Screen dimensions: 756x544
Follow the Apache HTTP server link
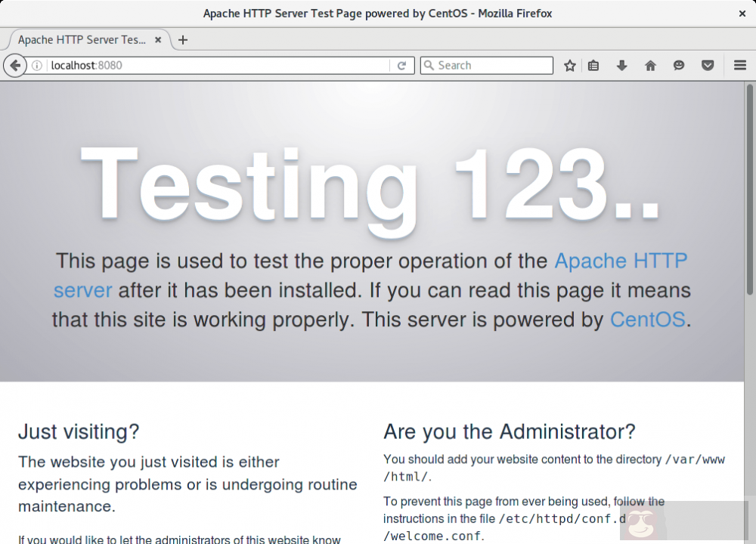(x=620, y=261)
